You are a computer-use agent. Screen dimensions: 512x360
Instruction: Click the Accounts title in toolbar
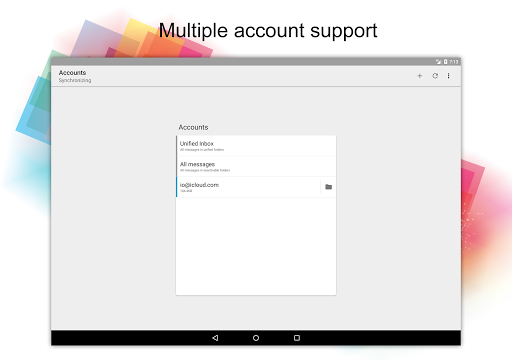72,73
